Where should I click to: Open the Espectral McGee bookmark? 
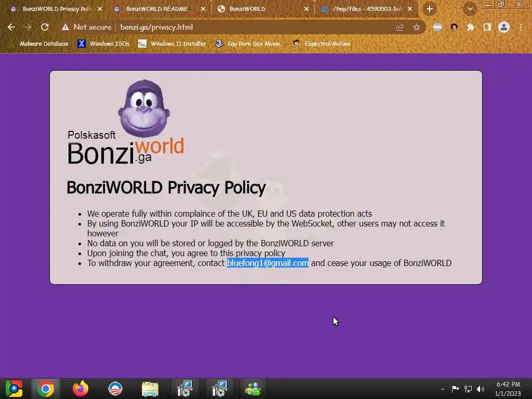pyautogui.click(x=322, y=44)
